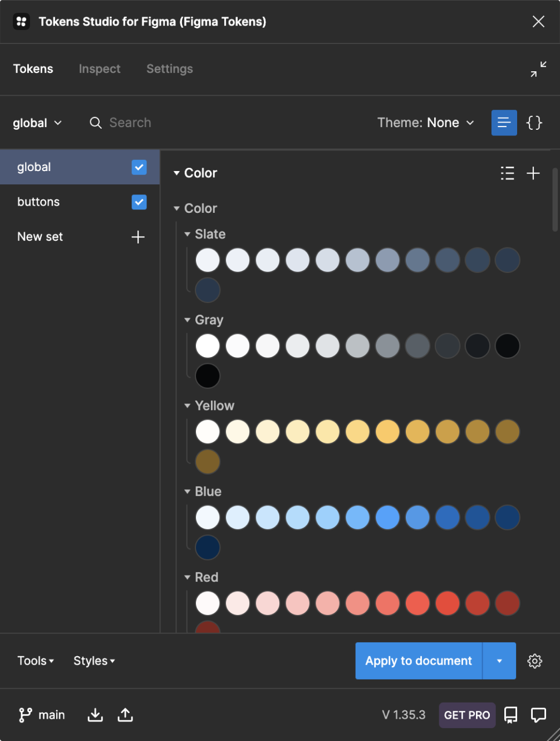Image resolution: width=560 pixels, height=741 pixels.
Task: Toggle the global set checkbox
Action: 139,167
